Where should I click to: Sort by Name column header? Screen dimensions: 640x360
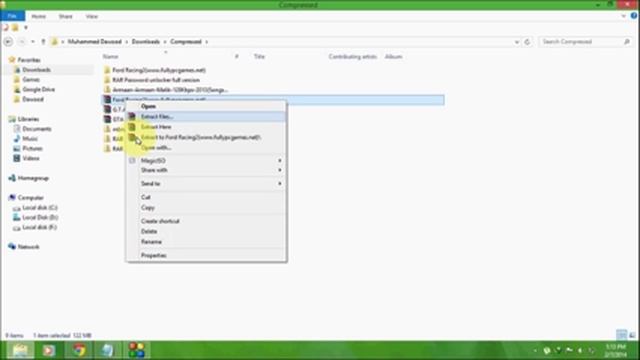(110, 57)
